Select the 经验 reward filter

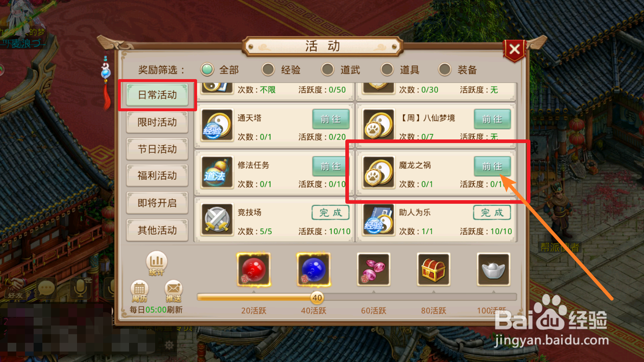[x=281, y=69]
